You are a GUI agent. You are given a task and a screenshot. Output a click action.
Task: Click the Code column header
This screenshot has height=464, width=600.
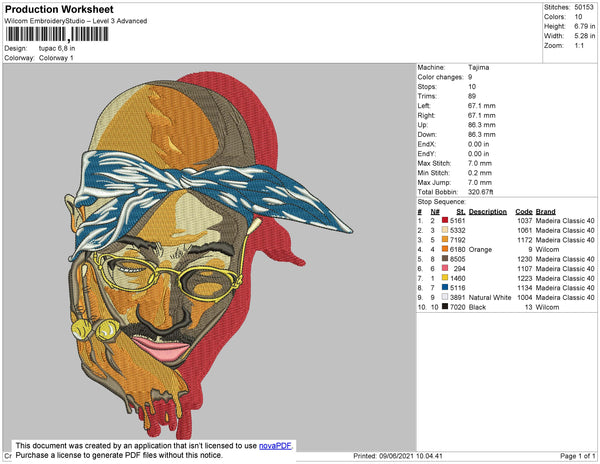click(523, 212)
